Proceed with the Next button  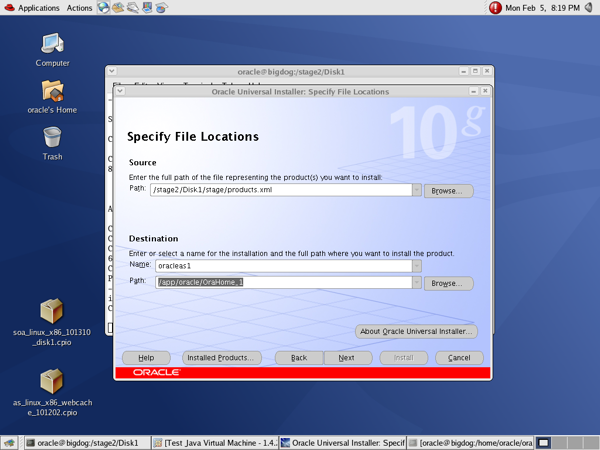click(x=348, y=358)
